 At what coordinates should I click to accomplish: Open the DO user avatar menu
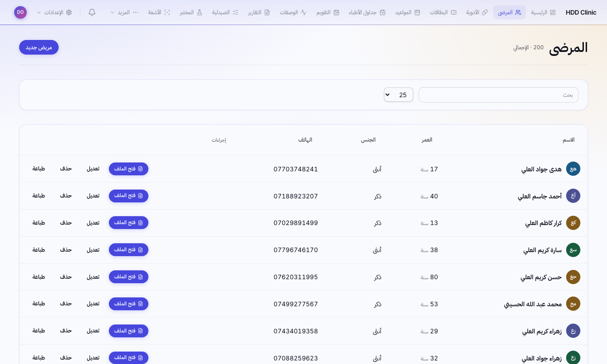pos(20,12)
